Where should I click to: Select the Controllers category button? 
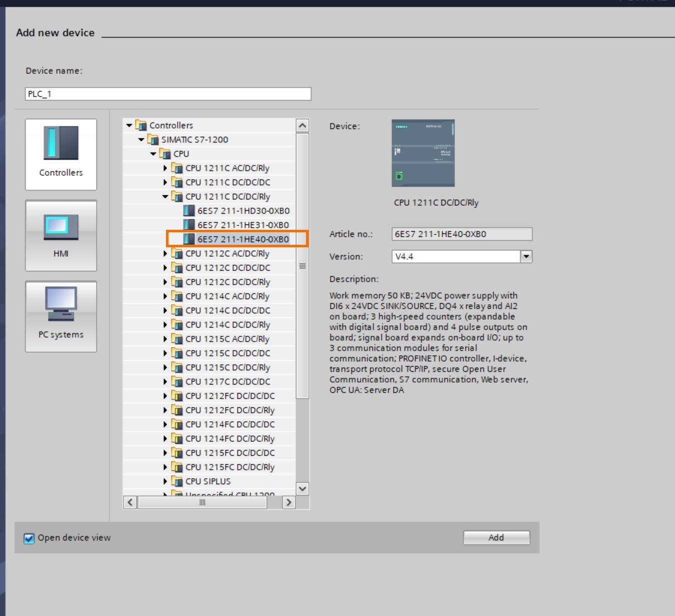61,154
